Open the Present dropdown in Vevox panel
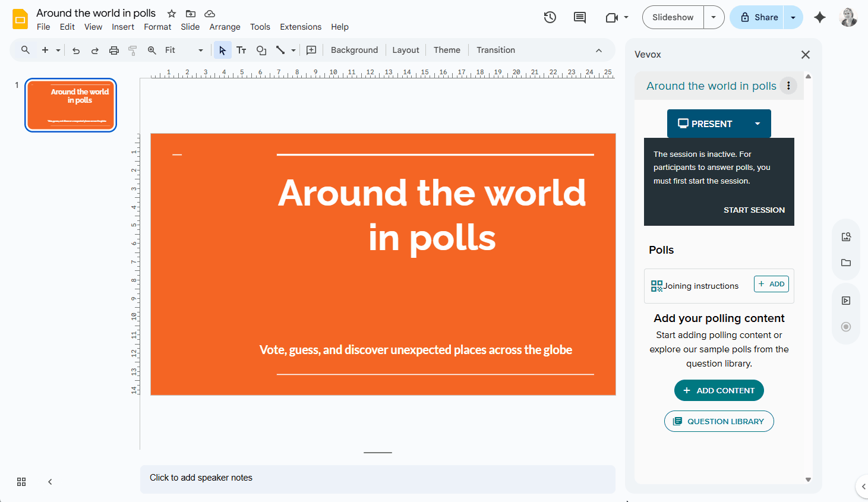The width and height of the screenshot is (868, 502). 757,124
